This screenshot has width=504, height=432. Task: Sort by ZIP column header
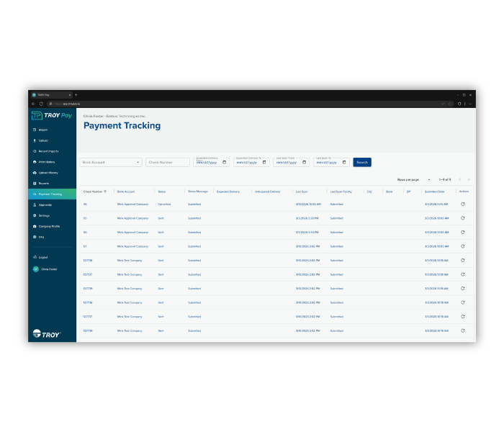408,192
